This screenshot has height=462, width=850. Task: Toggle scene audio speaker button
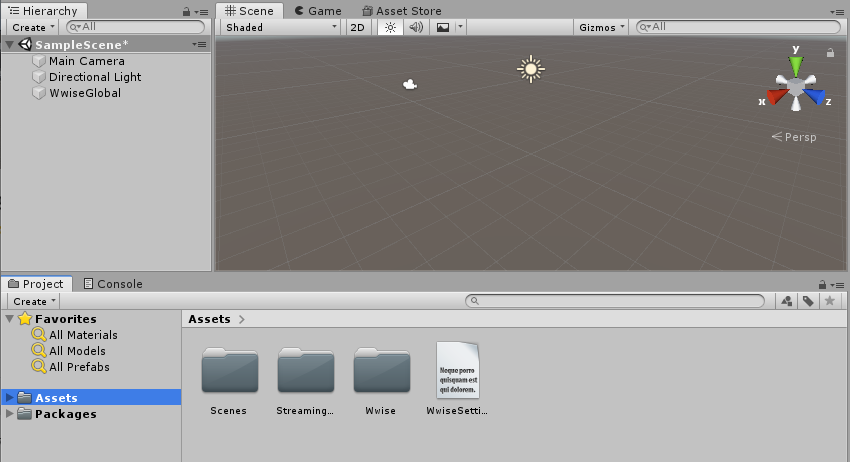click(416, 27)
